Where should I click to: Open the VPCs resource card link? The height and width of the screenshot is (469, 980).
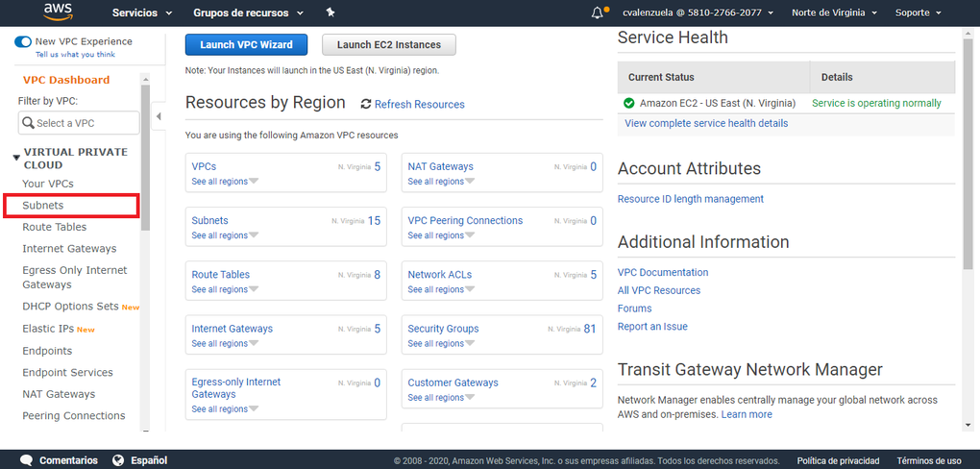(204, 167)
